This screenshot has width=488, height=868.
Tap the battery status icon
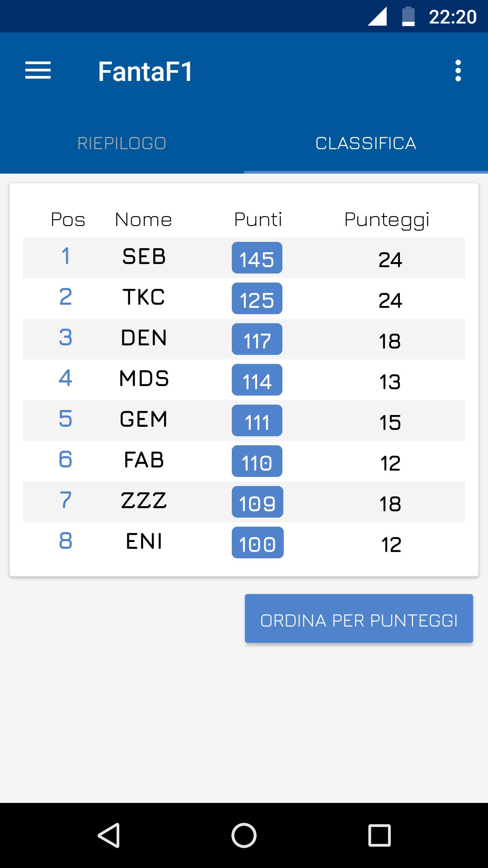(x=408, y=17)
